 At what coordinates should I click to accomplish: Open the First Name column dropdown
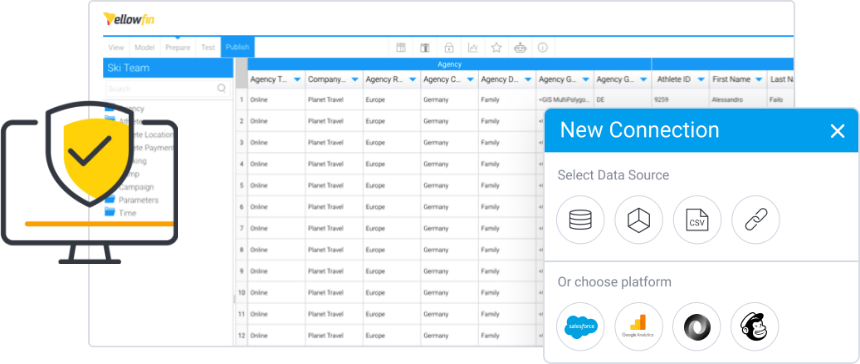coord(759,80)
